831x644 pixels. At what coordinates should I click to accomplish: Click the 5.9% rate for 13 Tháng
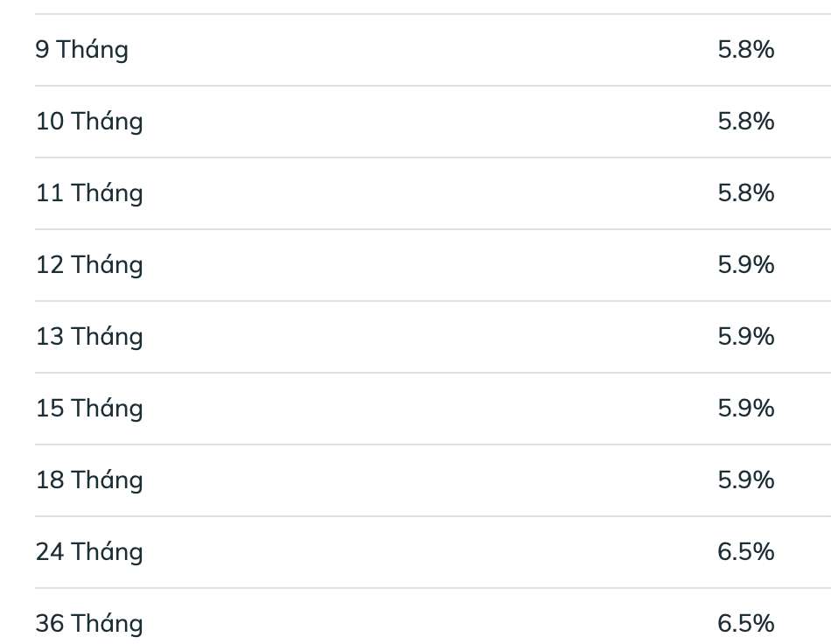745,337
